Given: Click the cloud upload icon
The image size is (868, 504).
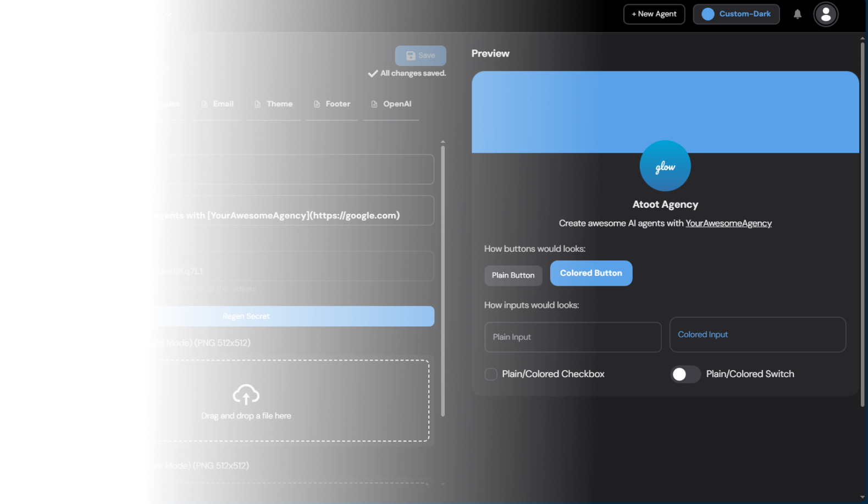Looking at the screenshot, I should (246, 394).
